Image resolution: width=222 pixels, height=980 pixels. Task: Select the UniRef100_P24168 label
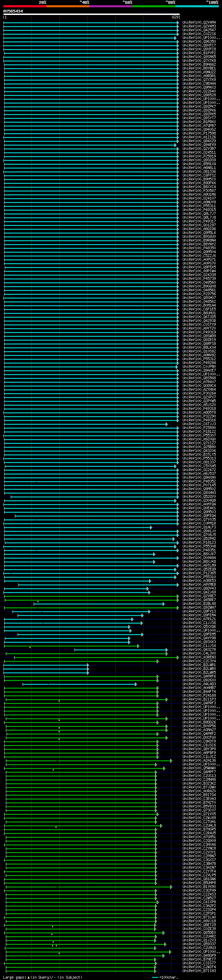(199, 695)
